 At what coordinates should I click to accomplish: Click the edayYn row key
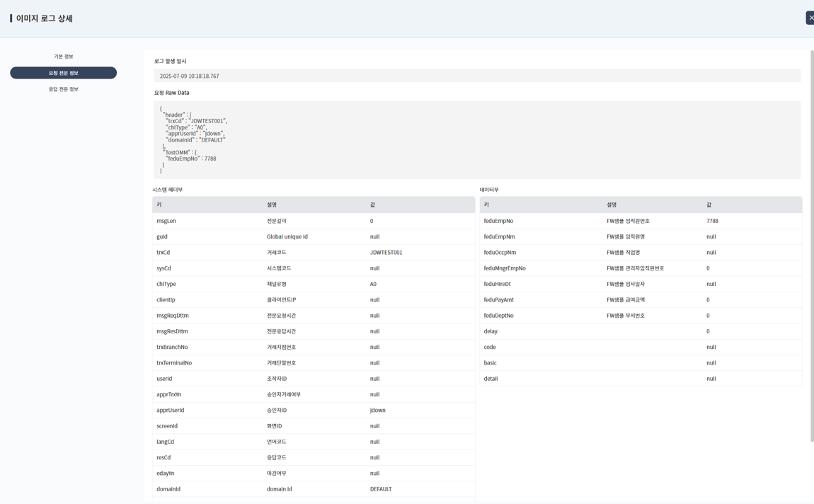point(165,474)
